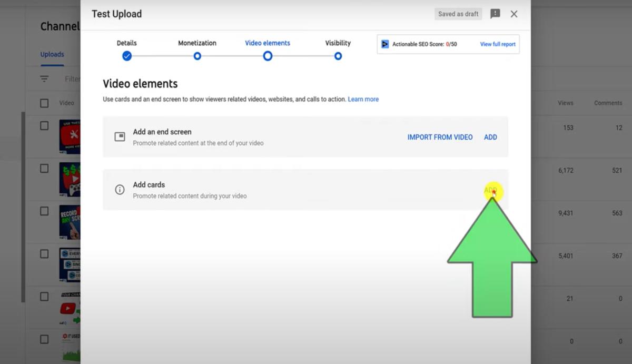
Task: Click the end screen icon in the Add an end screen row
Action: [120, 137]
